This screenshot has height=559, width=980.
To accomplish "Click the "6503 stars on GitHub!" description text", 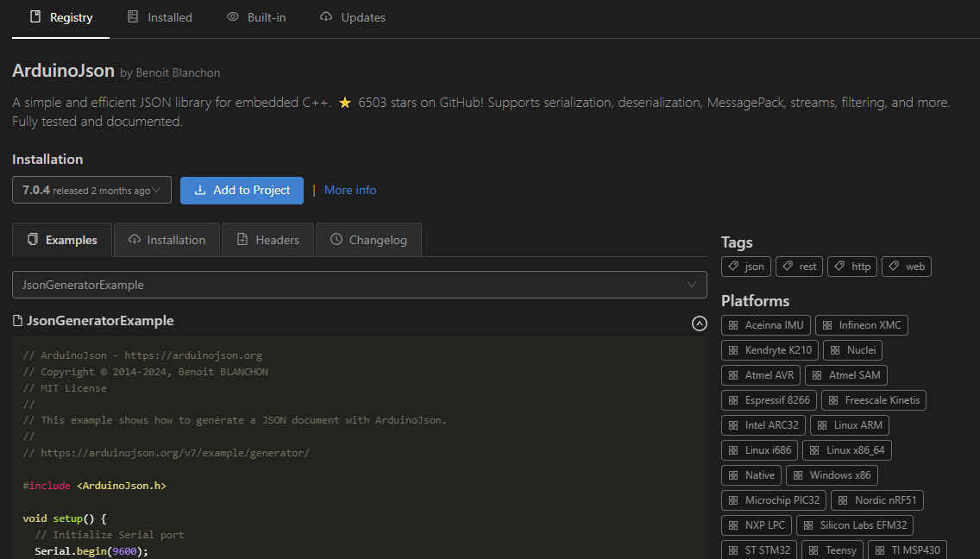I will [x=421, y=103].
